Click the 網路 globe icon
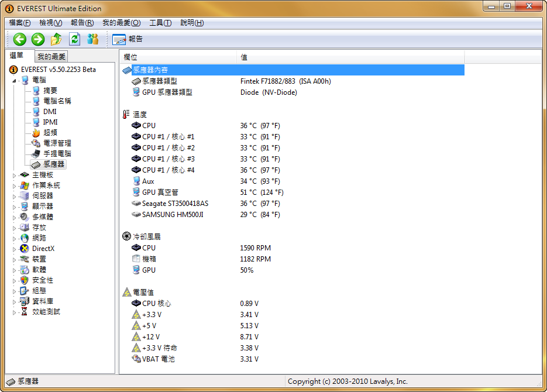This screenshot has width=547, height=392. coord(25,238)
